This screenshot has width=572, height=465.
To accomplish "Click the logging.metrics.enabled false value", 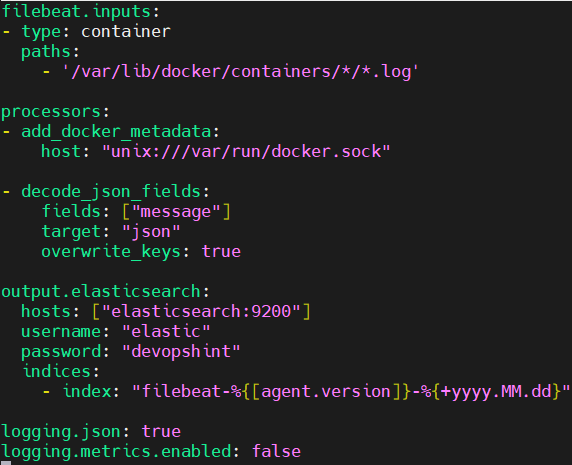I will (x=276, y=451).
